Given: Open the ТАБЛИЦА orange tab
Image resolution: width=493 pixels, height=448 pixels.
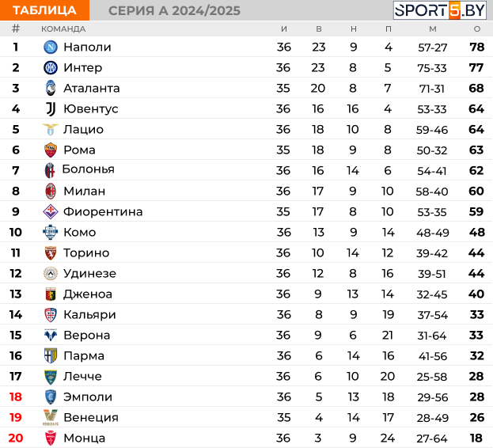Looking at the screenshot, I should click(44, 10).
